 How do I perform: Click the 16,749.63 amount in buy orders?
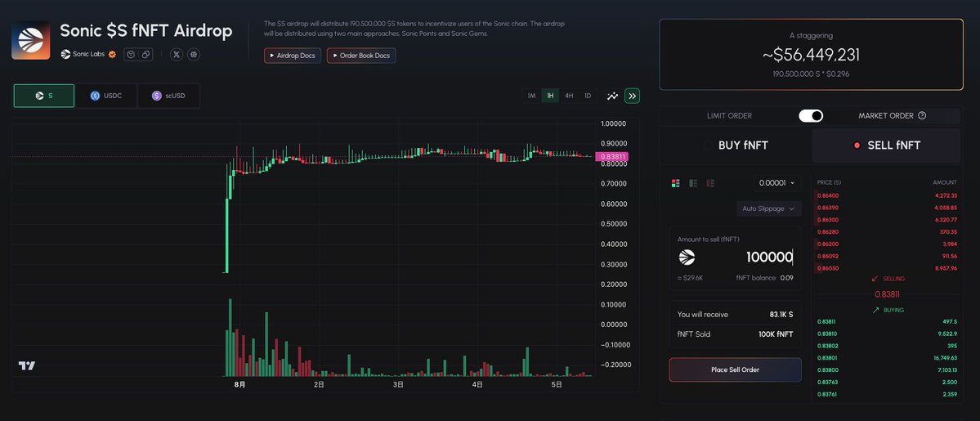(x=945, y=358)
